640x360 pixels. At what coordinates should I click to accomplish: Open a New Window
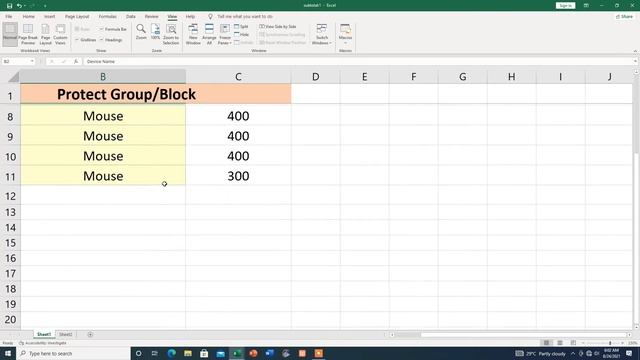[193, 34]
